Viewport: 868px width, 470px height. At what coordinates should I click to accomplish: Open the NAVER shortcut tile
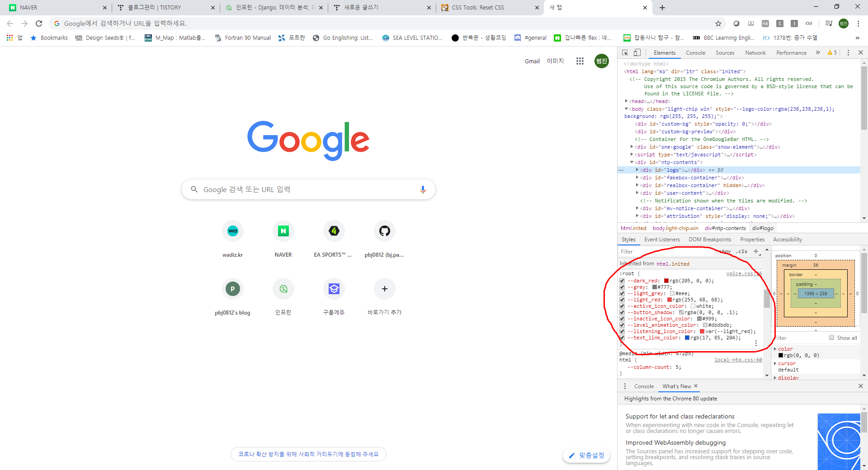click(283, 239)
